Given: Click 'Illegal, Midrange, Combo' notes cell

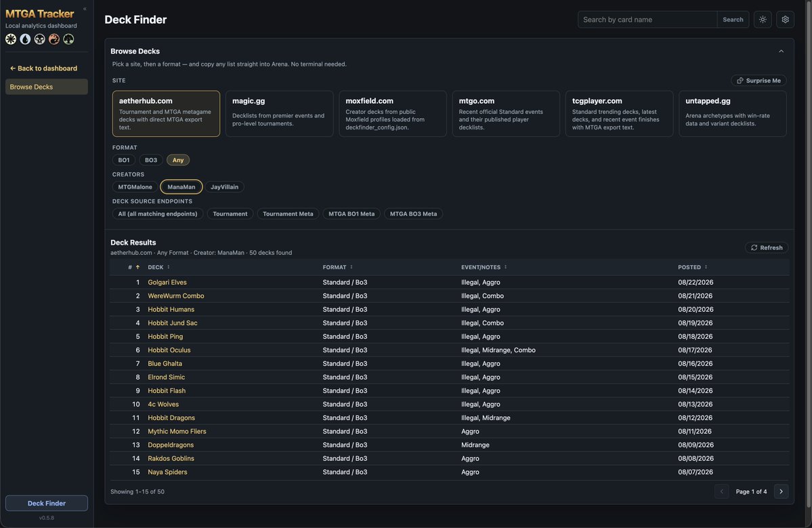Looking at the screenshot, I should pyautogui.click(x=498, y=350).
